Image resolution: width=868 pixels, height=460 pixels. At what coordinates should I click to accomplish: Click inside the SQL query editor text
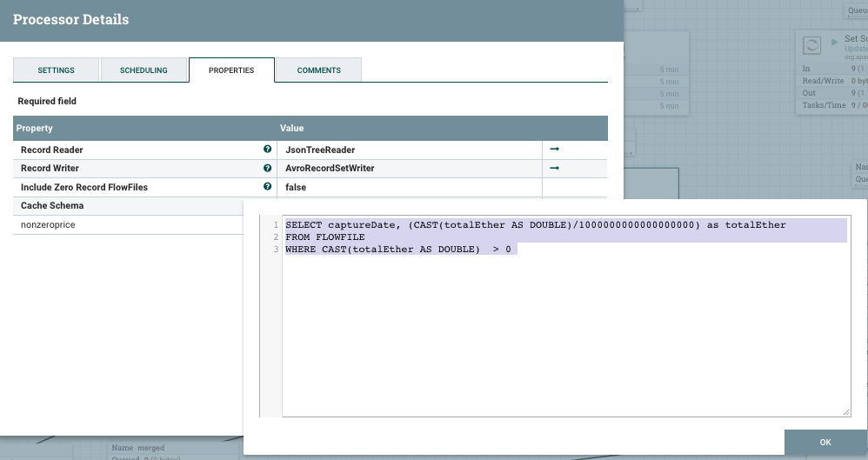coord(565,330)
